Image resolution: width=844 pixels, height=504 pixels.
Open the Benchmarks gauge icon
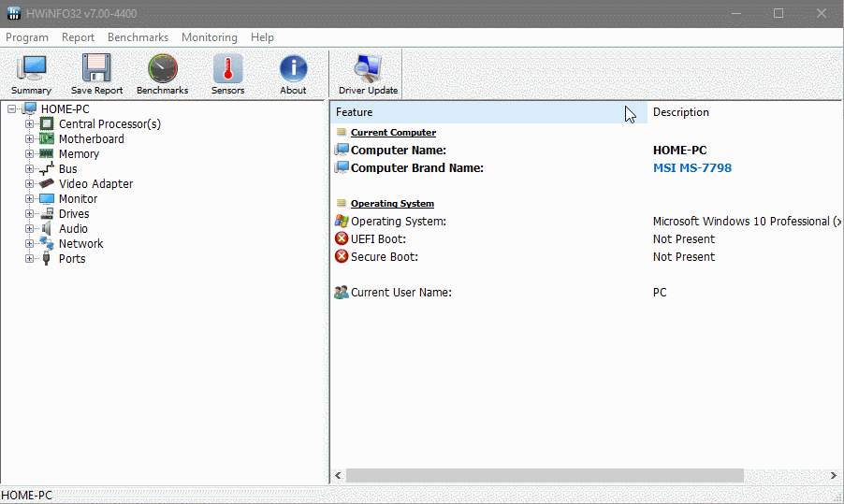click(x=162, y=69)
